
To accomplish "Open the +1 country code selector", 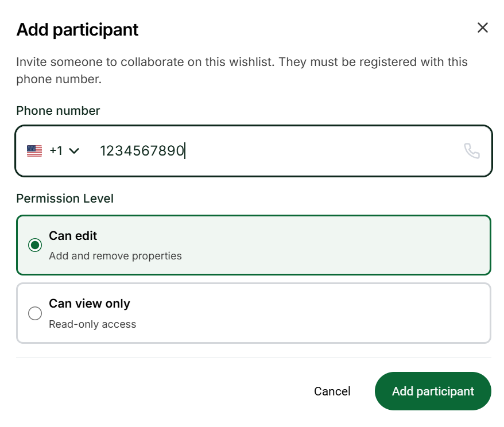I will tap(56, 151).
